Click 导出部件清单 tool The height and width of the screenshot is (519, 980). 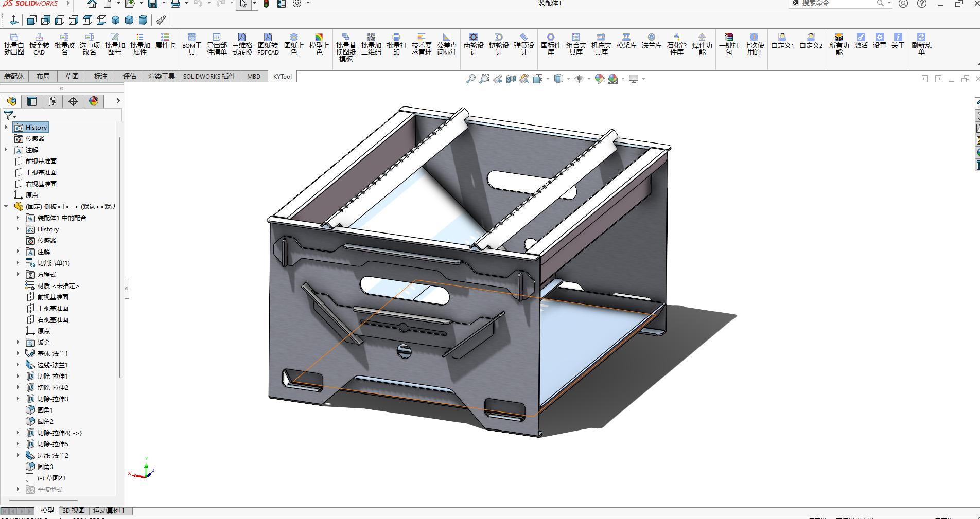(x=217, y=44)
